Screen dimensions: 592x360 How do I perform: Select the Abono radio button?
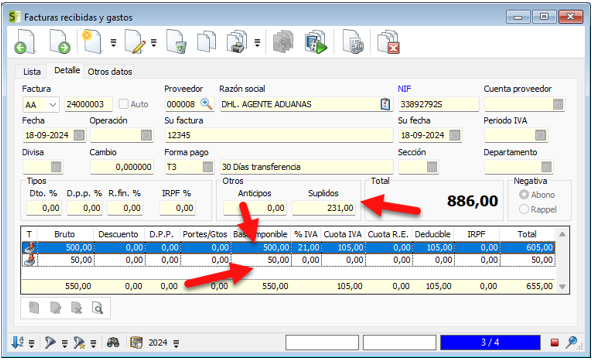click(524, 195)
